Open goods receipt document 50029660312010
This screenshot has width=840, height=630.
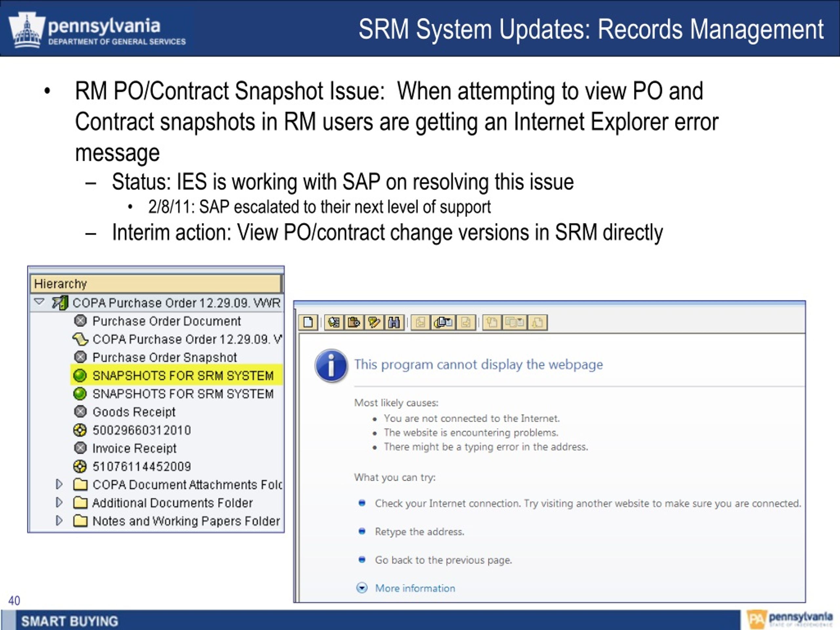coord(142,430)
